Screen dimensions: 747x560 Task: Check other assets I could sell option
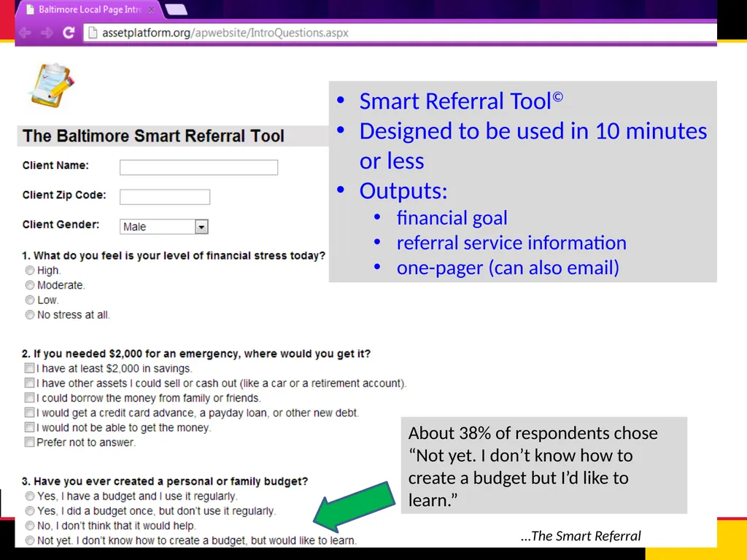point(29,383)
